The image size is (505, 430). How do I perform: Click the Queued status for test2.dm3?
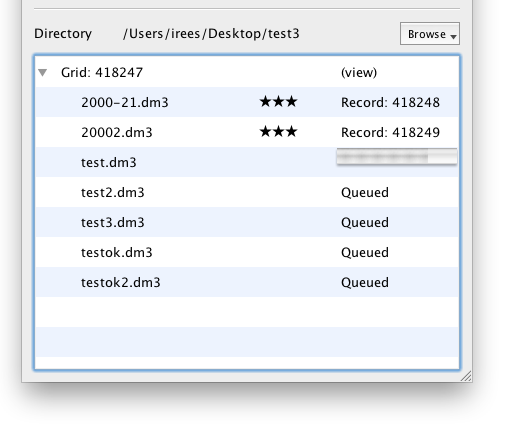365,193
